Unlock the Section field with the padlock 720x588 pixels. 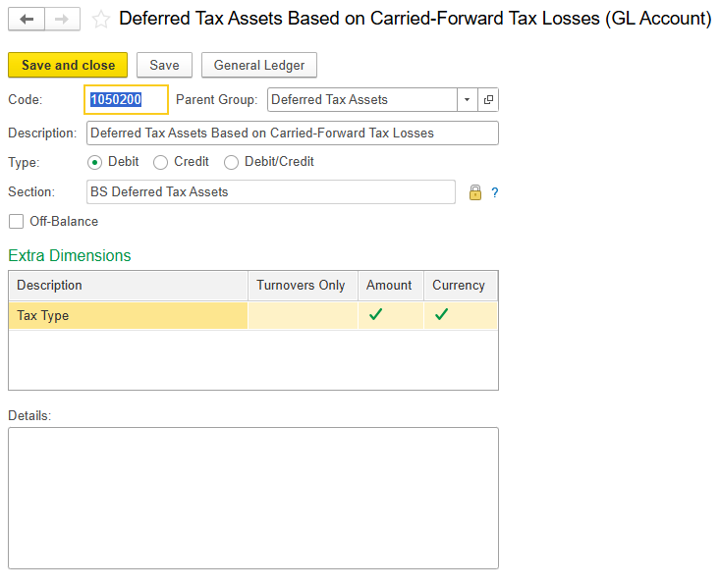click(475, 192)
